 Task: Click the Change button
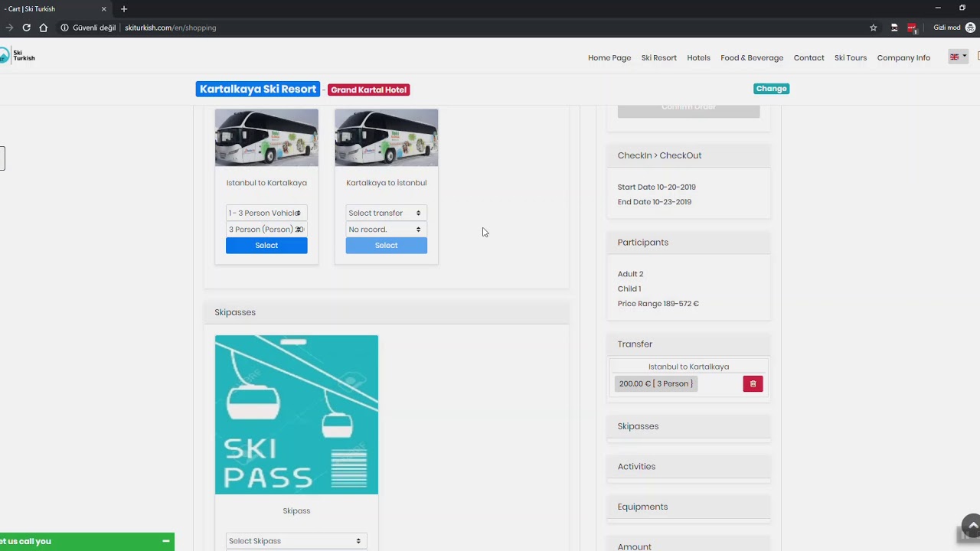tap(771, 89)
